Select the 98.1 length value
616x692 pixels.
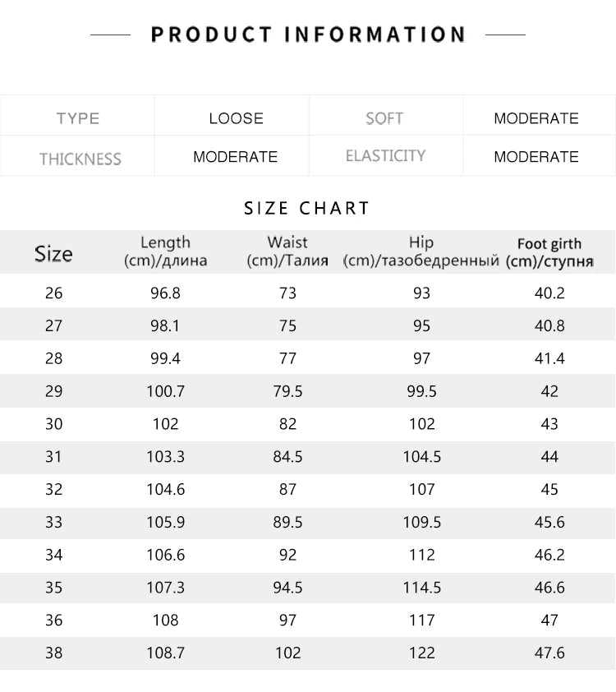165,325
